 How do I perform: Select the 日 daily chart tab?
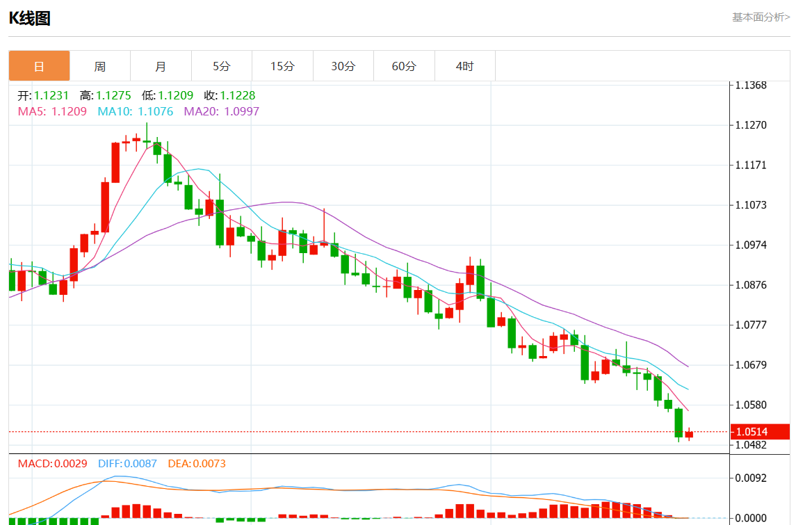[39, 66]
